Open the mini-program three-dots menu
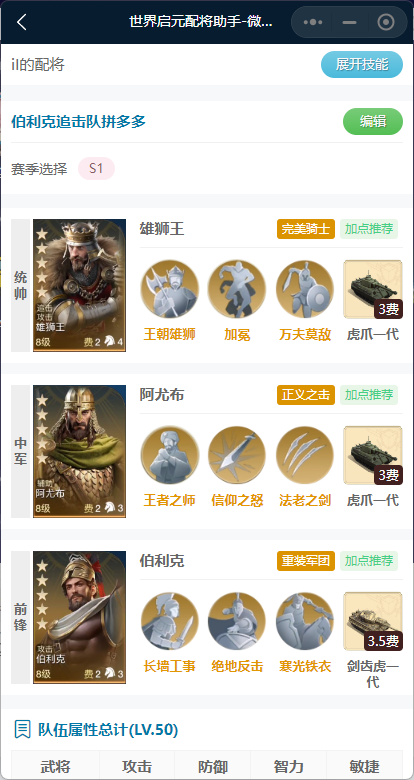 [312, 22]
